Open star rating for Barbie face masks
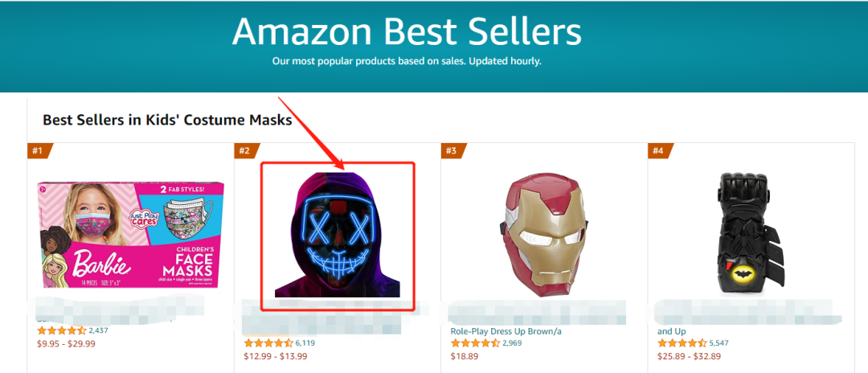This screenshot has height=373, width=868. [x=61, y=330]
